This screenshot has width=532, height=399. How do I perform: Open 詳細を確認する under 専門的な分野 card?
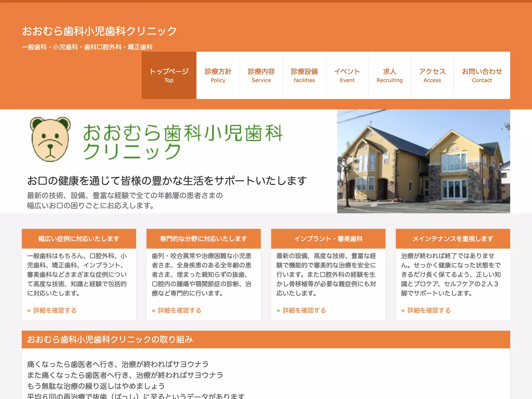point(177,310)
